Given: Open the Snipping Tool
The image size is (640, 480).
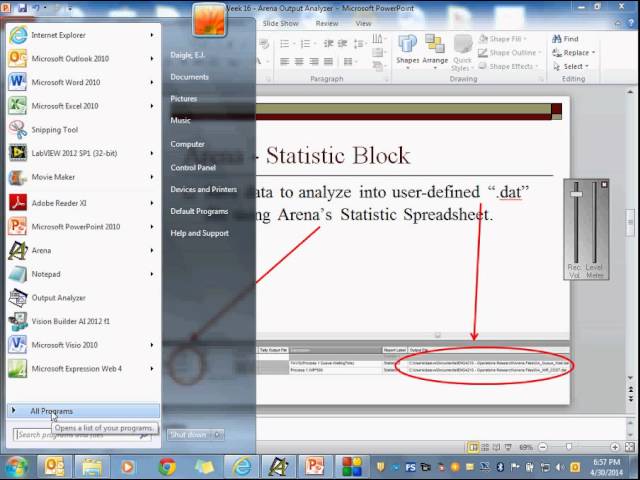Looking at the screenshot, I should click(x=83, y=130).
